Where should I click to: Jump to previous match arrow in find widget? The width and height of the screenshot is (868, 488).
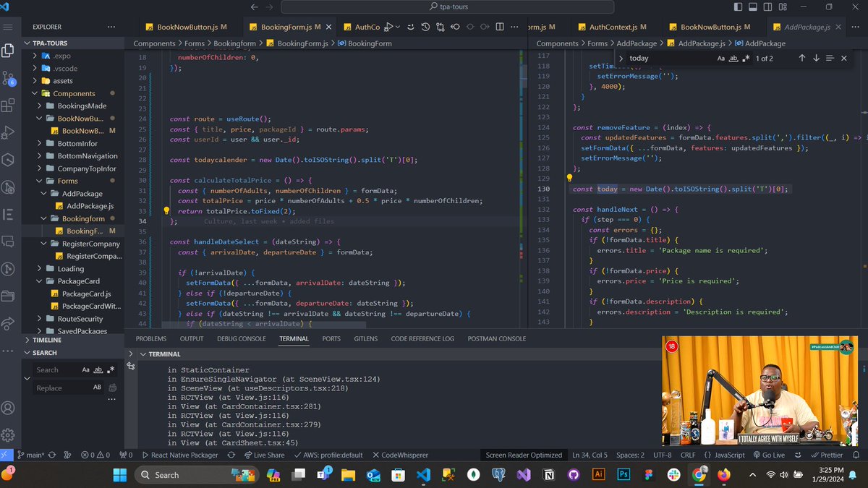801,58
